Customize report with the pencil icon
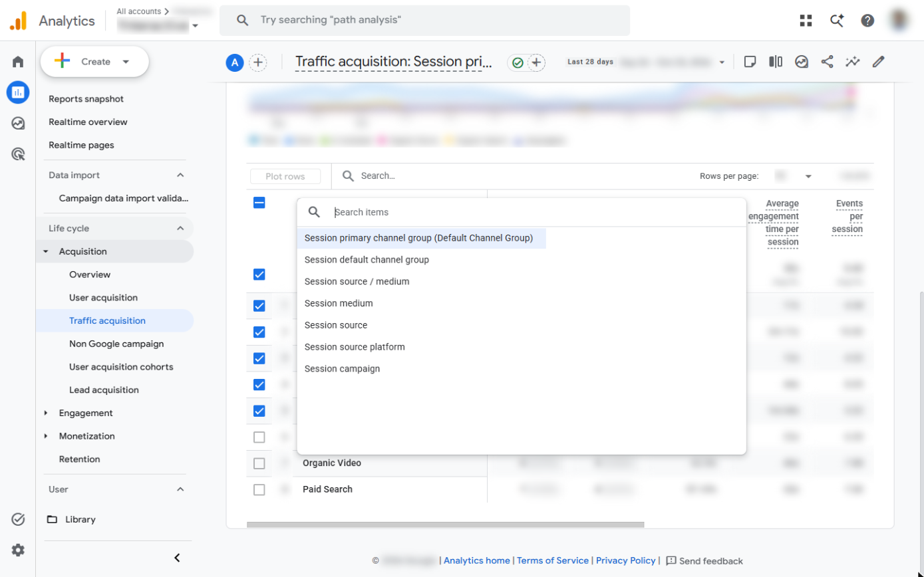This screenshot has height=577, width=924. [879, 62]
